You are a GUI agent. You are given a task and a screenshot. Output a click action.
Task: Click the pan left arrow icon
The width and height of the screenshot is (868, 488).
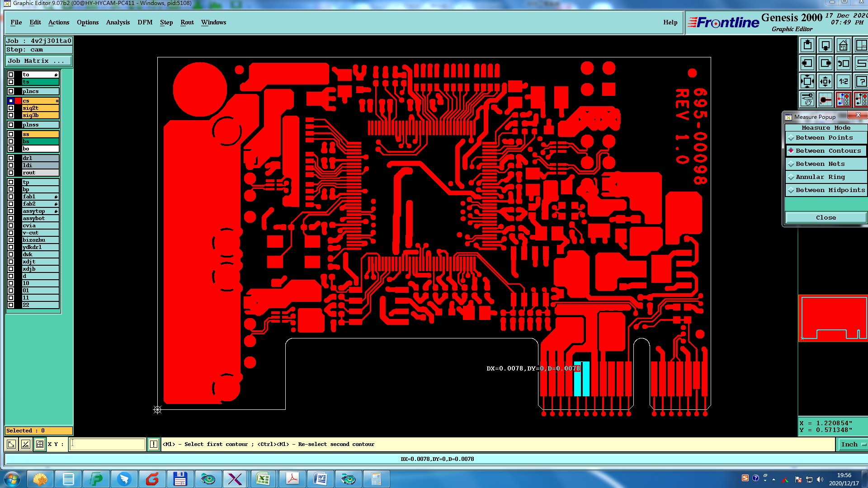point(807,63)
